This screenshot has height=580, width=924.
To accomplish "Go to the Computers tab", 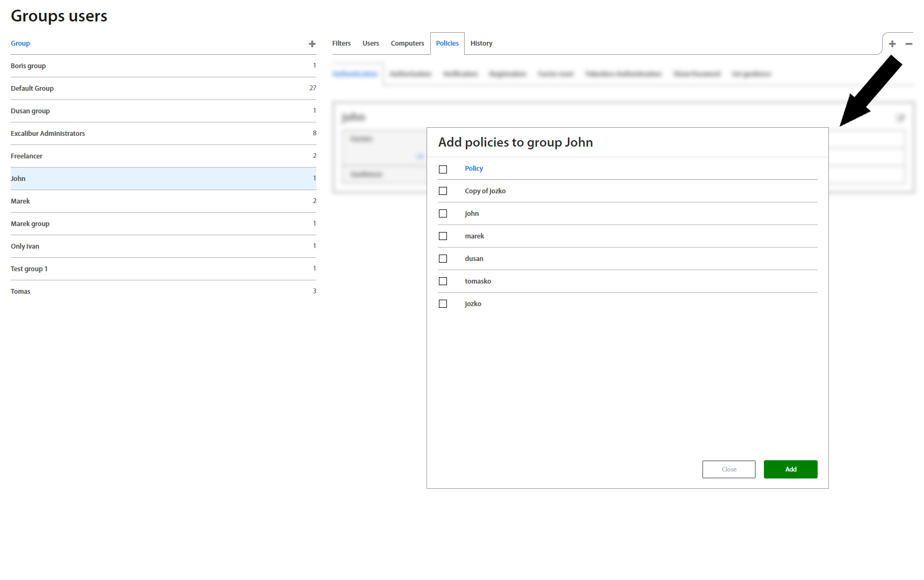I will point(407,44).
